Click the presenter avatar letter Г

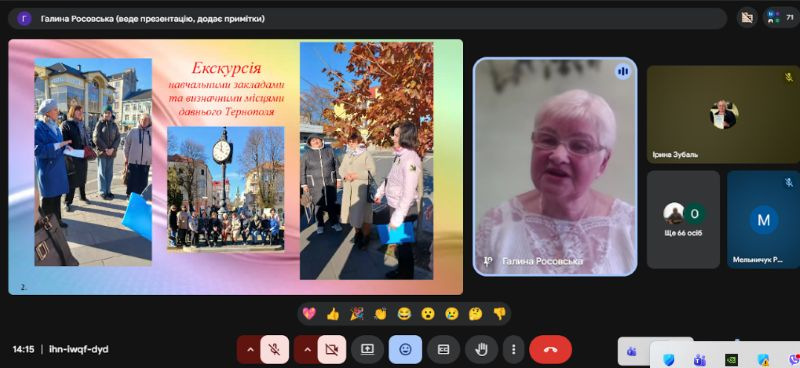(x=24, y=19)
